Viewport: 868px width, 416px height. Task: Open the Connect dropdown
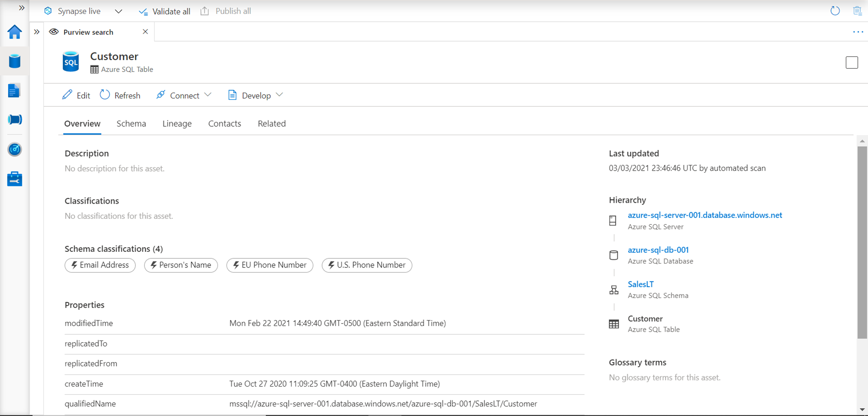pyautogui.click(x=184, y=95)
